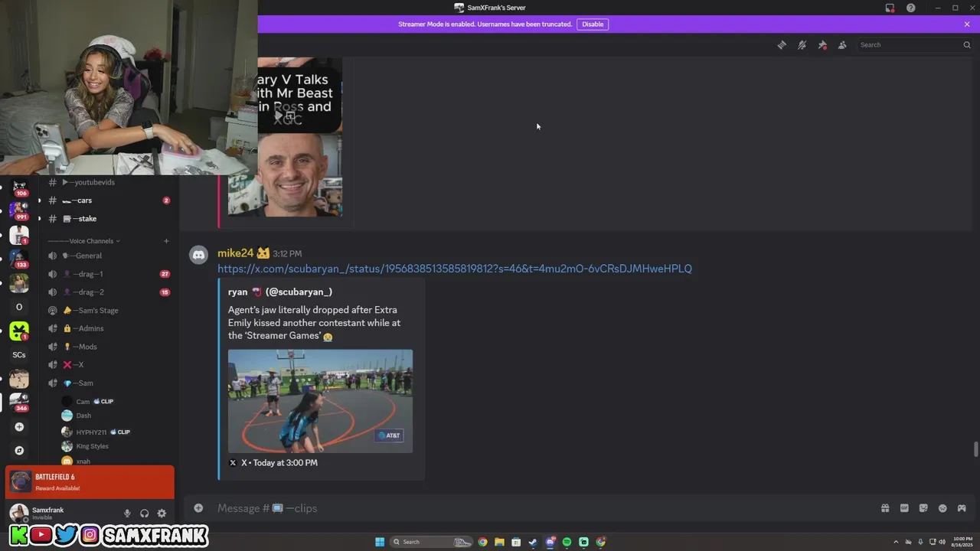Screen dimensions: 980x551
Task: Join the drag-2 voice channel
Action: point(109,292)
